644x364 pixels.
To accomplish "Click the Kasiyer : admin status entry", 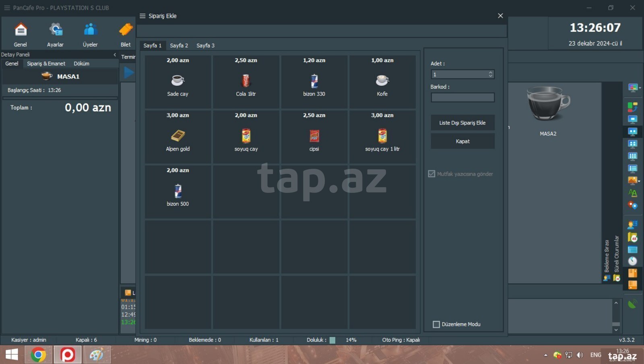I will point(29,340).
